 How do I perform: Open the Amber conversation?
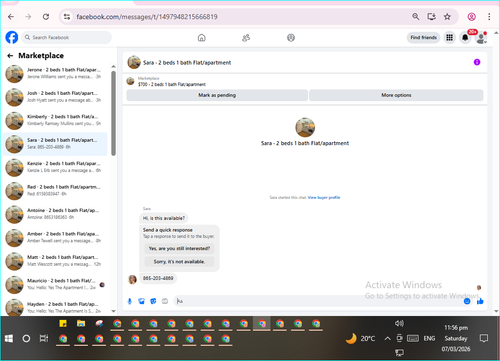point(55,237)
